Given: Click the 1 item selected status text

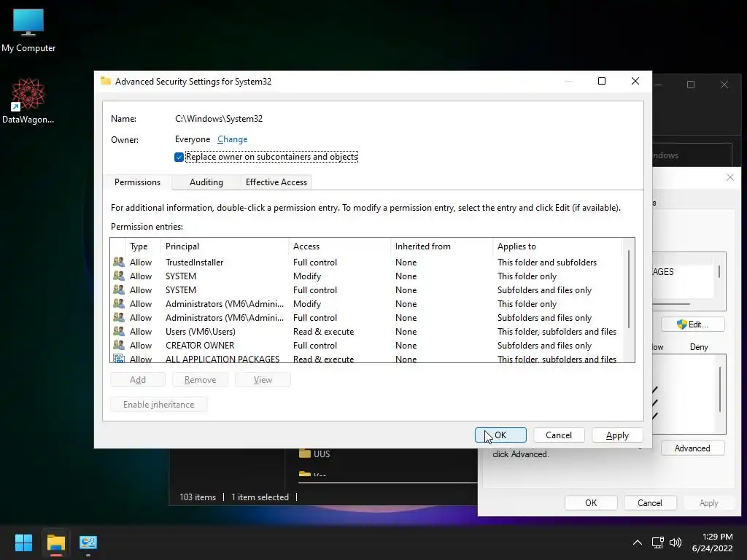Looking at the screenshot, I should (x=260, y=497).
